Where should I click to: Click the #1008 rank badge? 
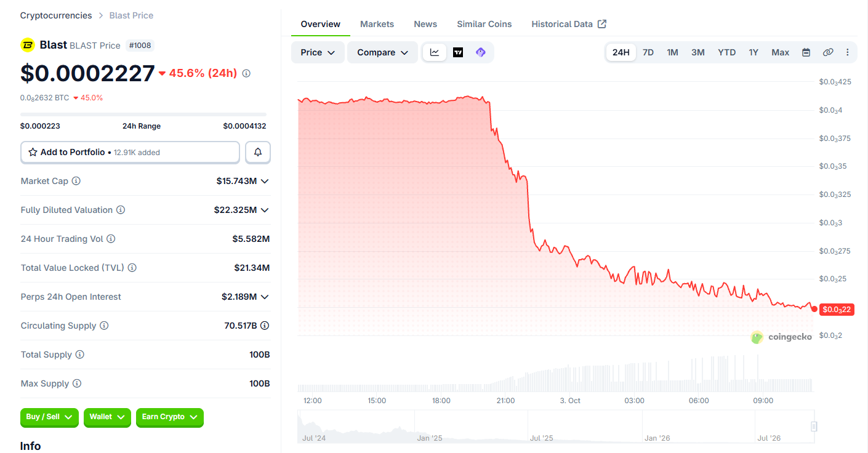(140, 45)
